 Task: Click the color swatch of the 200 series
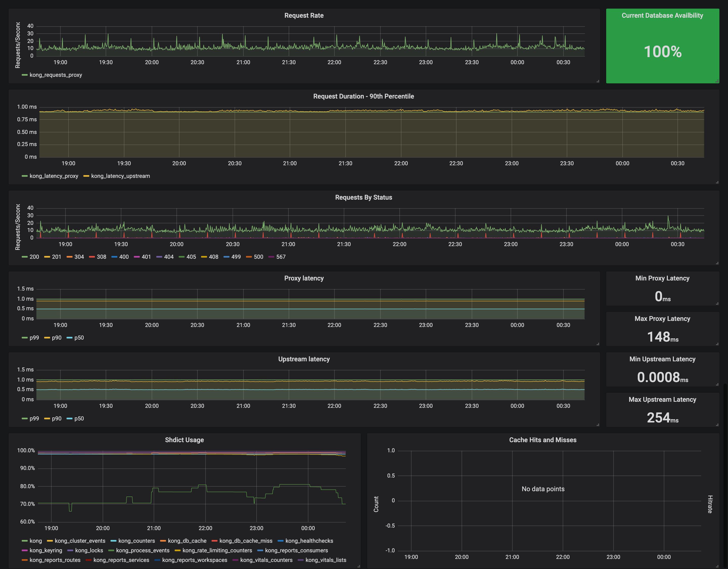[24, 257]
